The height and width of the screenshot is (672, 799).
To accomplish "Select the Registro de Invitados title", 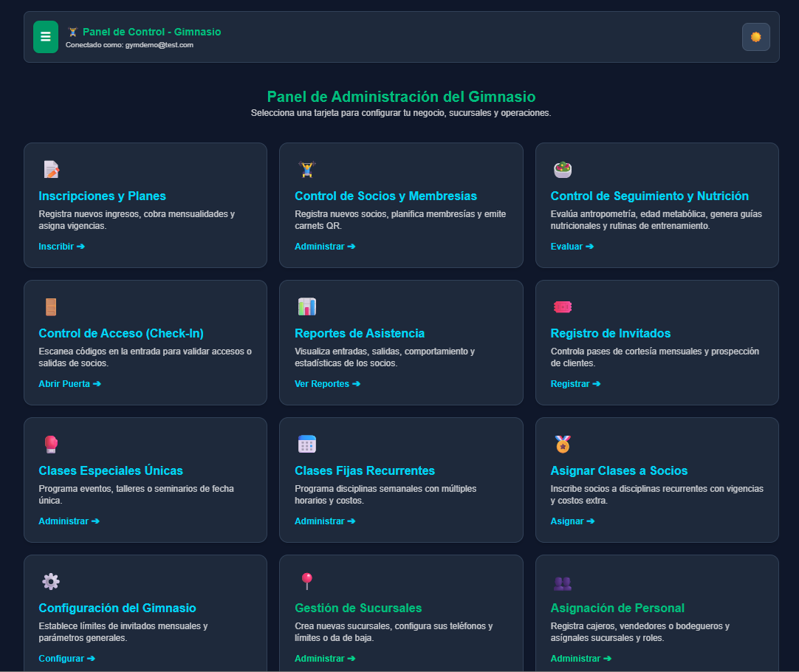I will (x=611, y=333).
